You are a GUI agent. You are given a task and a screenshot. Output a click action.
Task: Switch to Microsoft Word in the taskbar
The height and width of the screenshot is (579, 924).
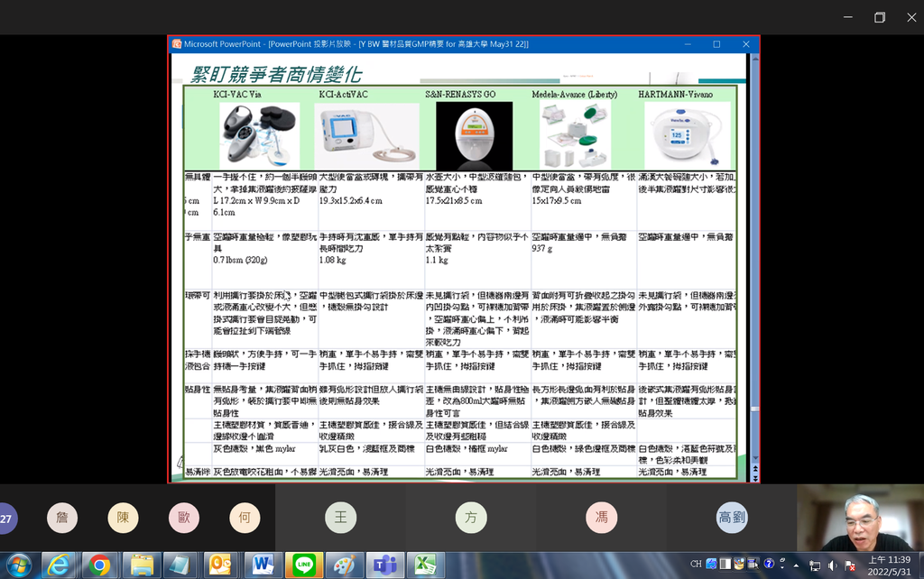click(x=263, y=565)
